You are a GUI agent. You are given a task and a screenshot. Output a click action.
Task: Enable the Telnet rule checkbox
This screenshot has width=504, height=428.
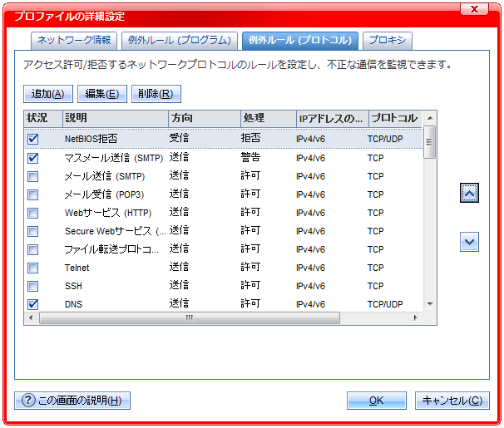tap(33, 268)
